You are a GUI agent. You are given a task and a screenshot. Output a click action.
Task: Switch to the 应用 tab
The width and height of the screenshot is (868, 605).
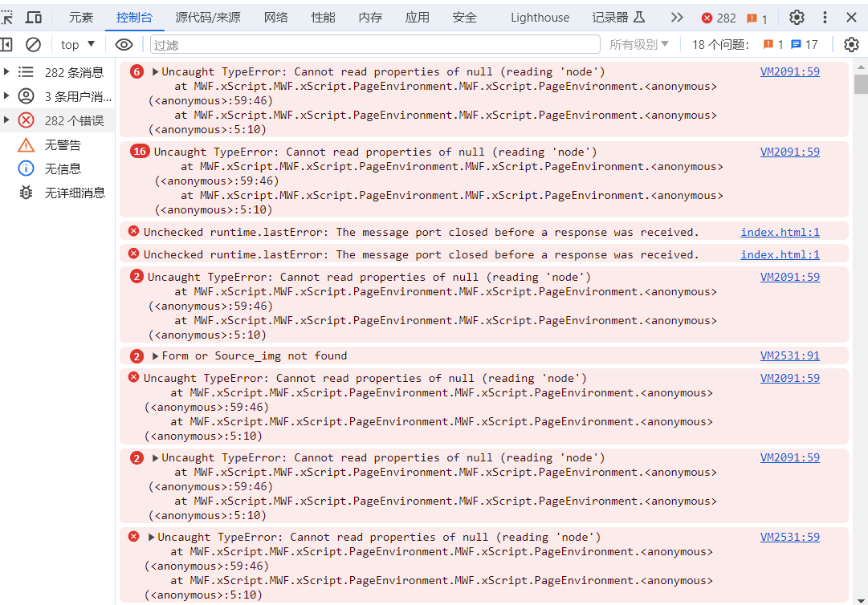tap(418, 18)
